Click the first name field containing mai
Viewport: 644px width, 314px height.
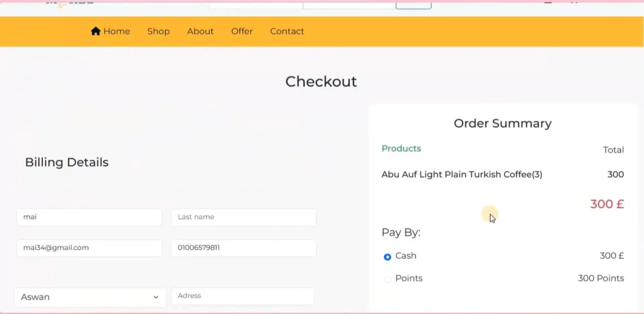point(89,217)
